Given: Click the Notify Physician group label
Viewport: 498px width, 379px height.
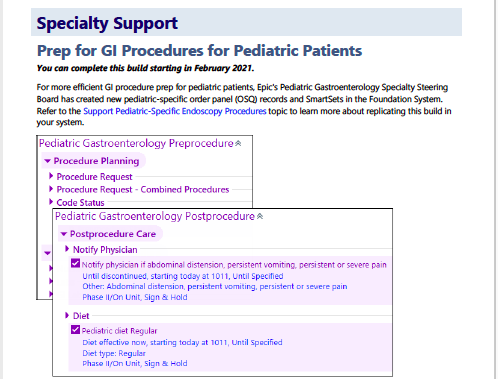Looking at the screenshot, I should (x=105, y=250).
